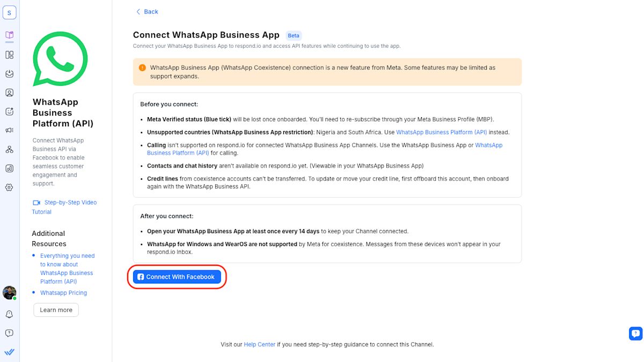Viewport: 644px width, 362px height.
Task: Open the Workflows hierarchy icon
Action: 9,149
